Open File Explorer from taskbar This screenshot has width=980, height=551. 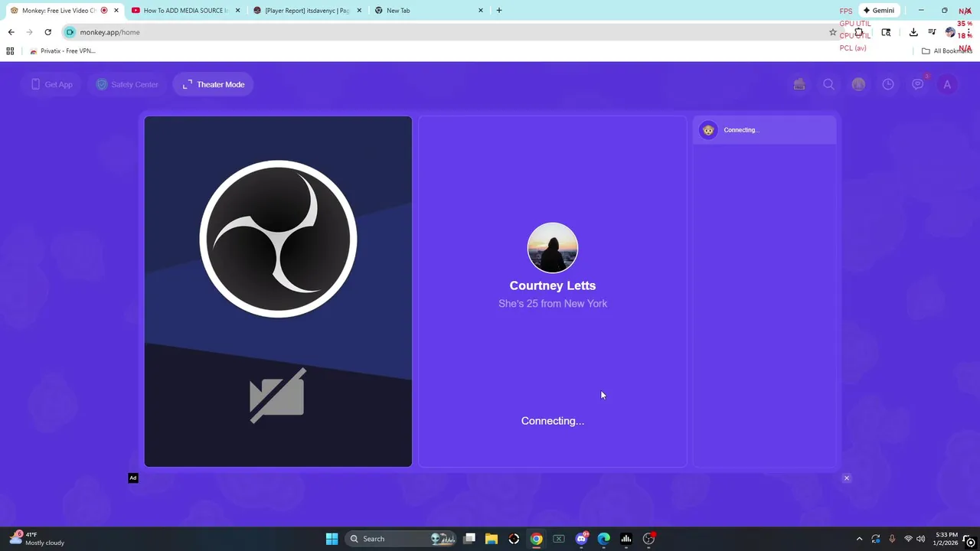pyautogui.click(x=492, y=539)
